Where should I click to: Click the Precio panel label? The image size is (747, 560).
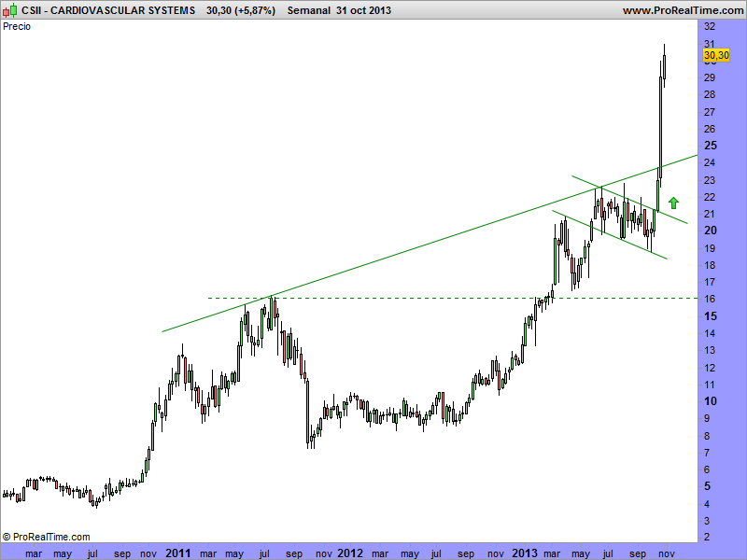point(17,27)
